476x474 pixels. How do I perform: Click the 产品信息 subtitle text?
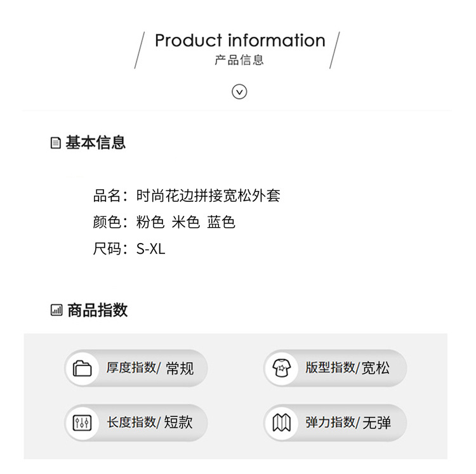click(x=239, y=60)
